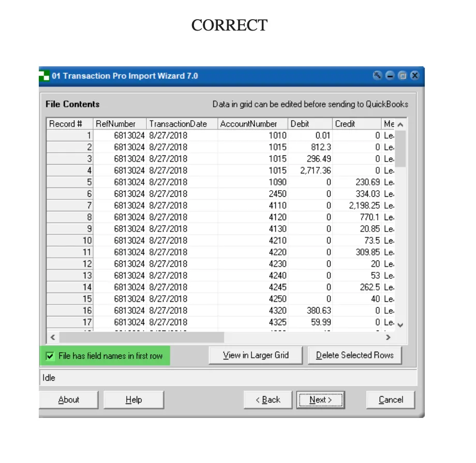Go Back to previous wizard step
Viewport: 476px width, 463px height.
coord(268,400)
